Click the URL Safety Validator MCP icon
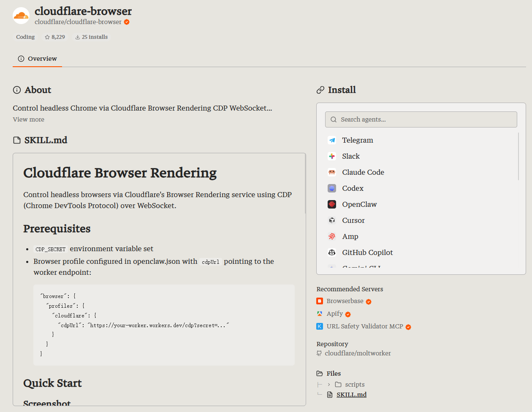The height and width of the screenshot is (412, 532). pos(320,326)
